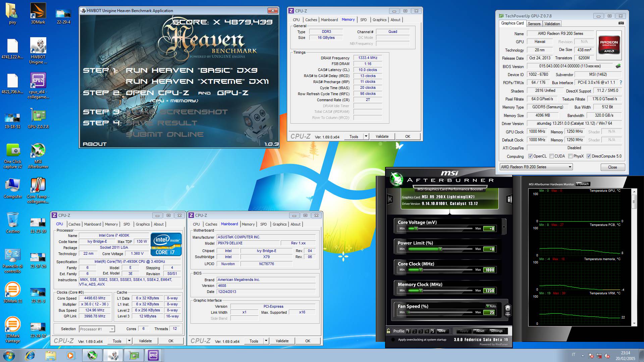Screen dimensions: 644x362
Task: Launch the 3DMark 11 shortcut
Action: click(x=13, y=292)
